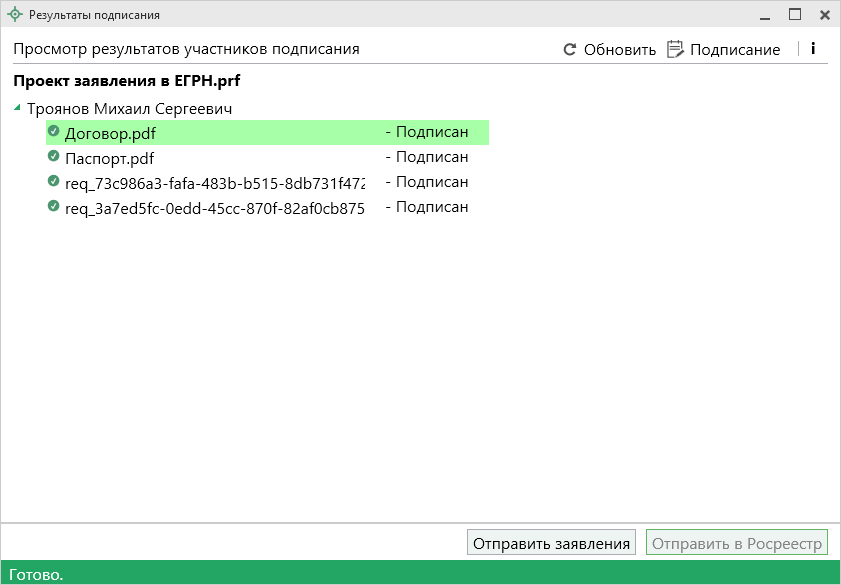Click green check icon beside Договор.pdf
The height and width of the screenshot is (585, 841).
54,132
